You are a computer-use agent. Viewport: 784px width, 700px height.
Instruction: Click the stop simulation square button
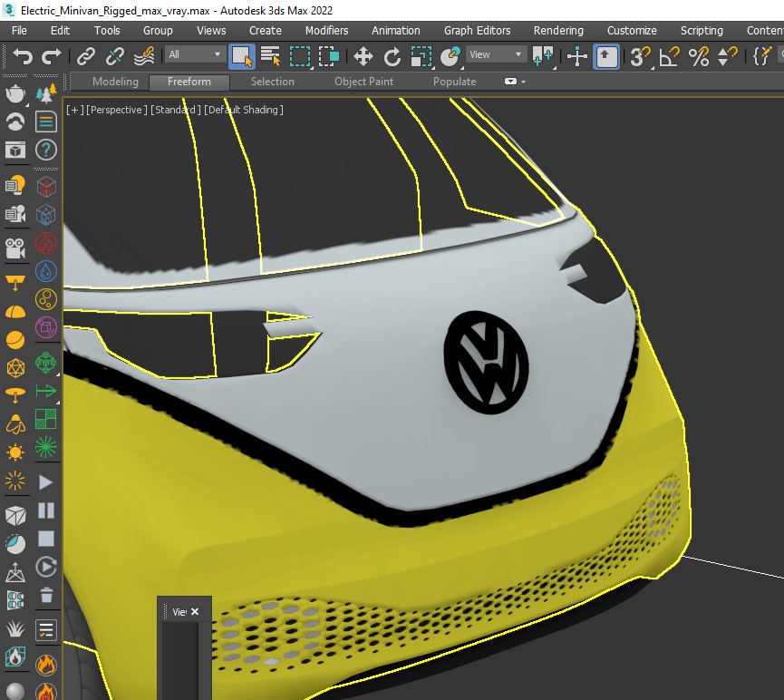[46, 539]
